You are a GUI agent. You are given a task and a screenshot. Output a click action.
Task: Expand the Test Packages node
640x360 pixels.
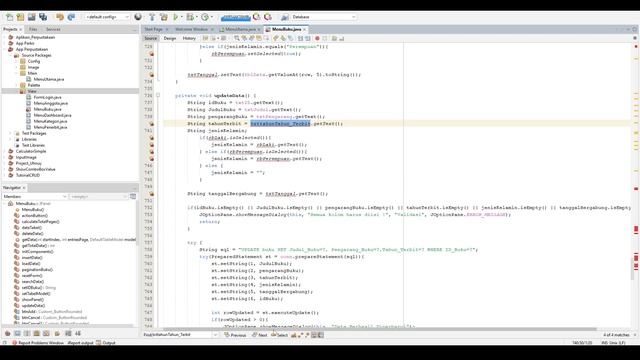(x=11, y=133)
